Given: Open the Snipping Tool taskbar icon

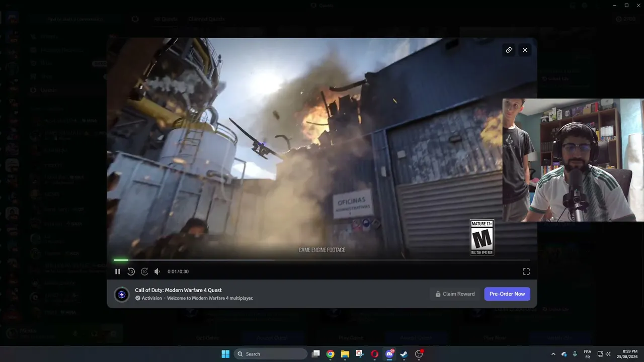Looking at the screenshot, I should 360,354.
